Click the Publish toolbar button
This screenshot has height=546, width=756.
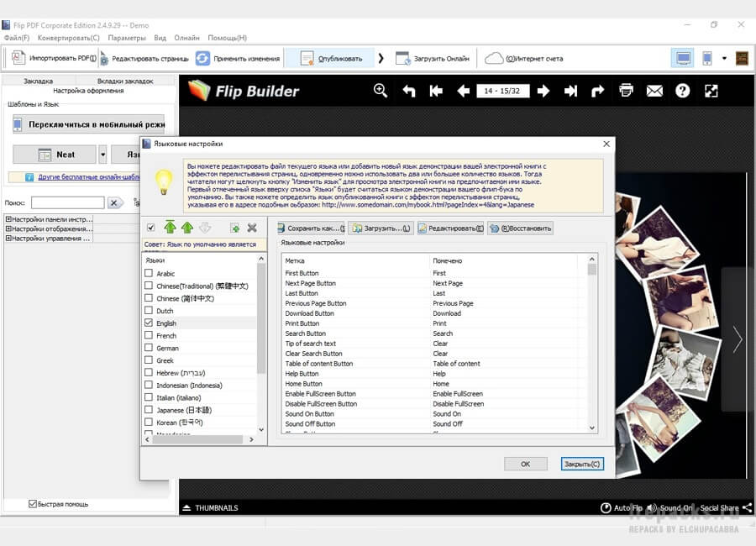(x=331, y=58)
